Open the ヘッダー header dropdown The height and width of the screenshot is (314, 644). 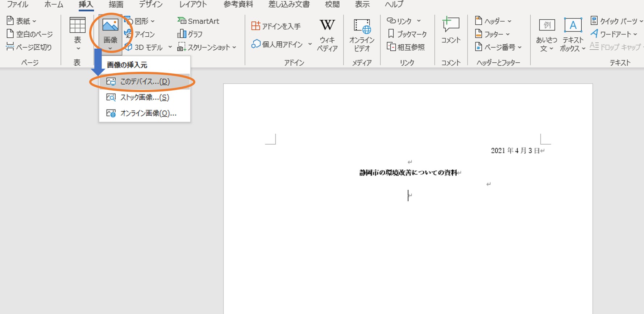493,21
